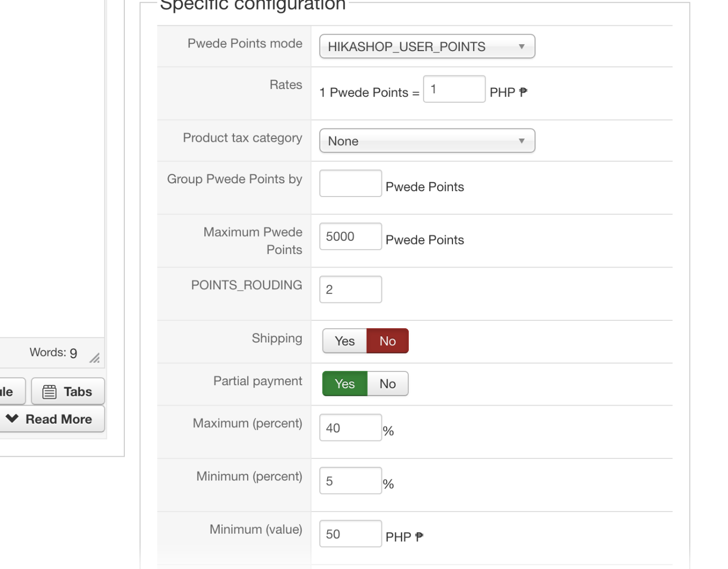
Task: Click the Product tax category arrow
Action: pyautogui.click(x=522, y=141)
